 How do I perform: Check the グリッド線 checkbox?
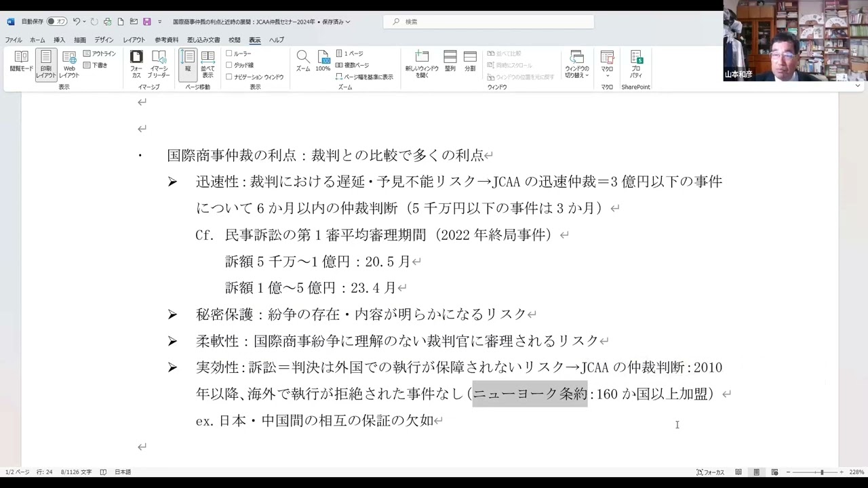point(229,65)
